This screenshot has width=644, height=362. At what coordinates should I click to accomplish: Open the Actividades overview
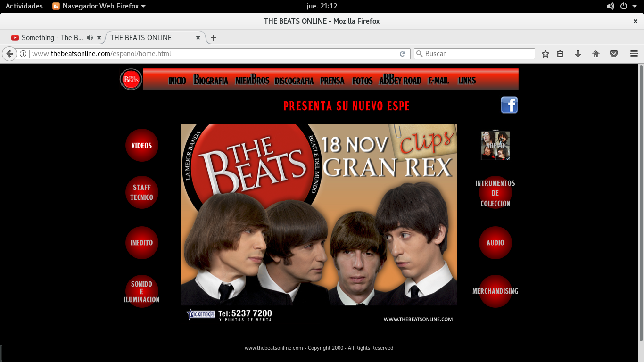pos(24,6)
